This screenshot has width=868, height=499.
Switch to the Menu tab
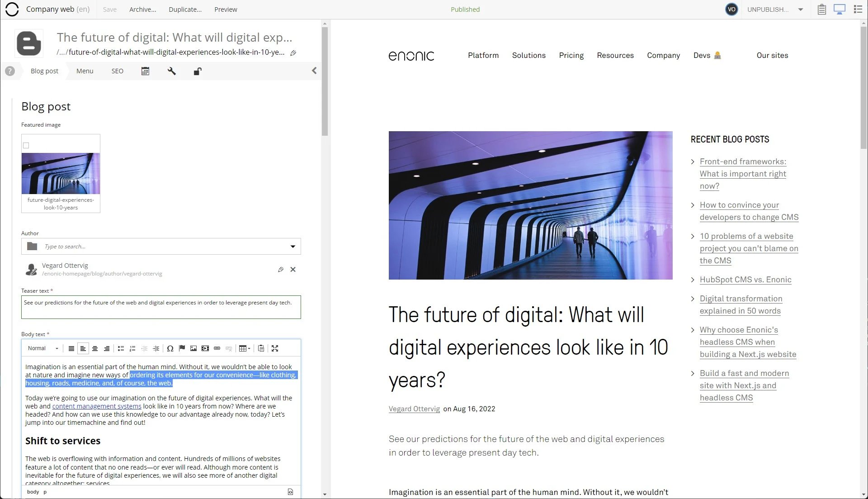(85, 71)
